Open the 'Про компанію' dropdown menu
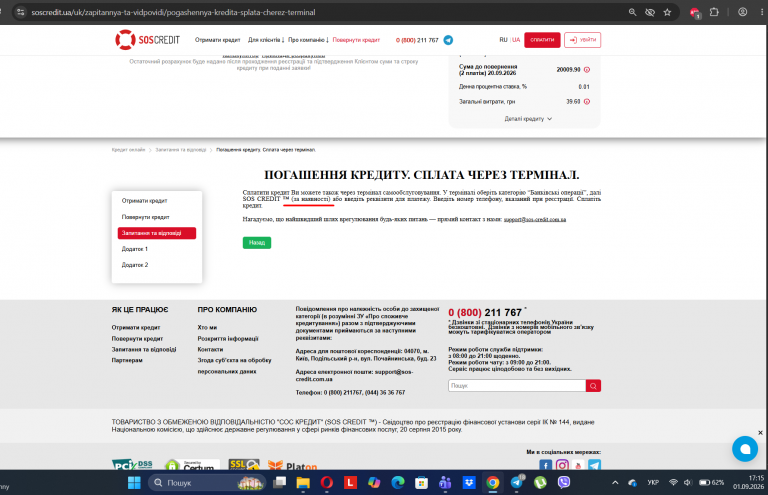 coord(308,40)
